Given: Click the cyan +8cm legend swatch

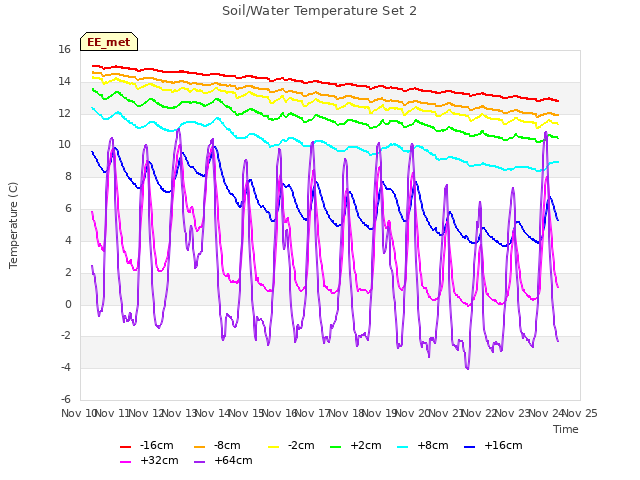Looking at the screenshot, I should (402, 447).
